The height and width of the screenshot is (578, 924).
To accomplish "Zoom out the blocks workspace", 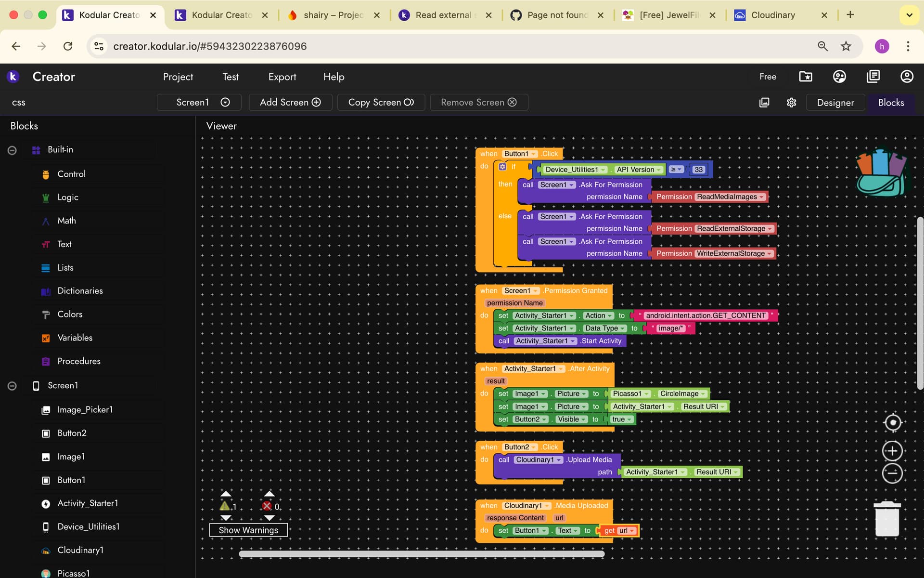I will coord(892,473).
